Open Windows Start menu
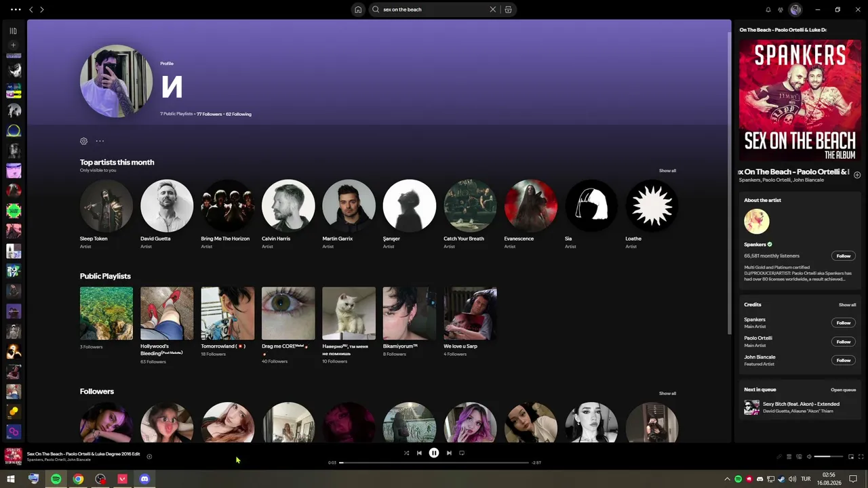 pyautogui.click(x=11, y=479)
